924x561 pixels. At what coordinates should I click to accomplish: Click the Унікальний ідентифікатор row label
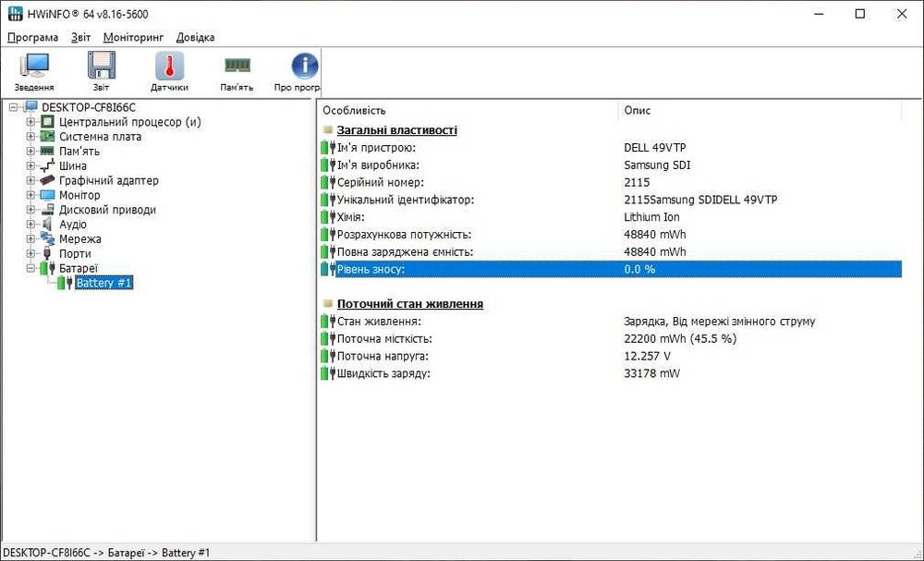[x=406, y=200]
